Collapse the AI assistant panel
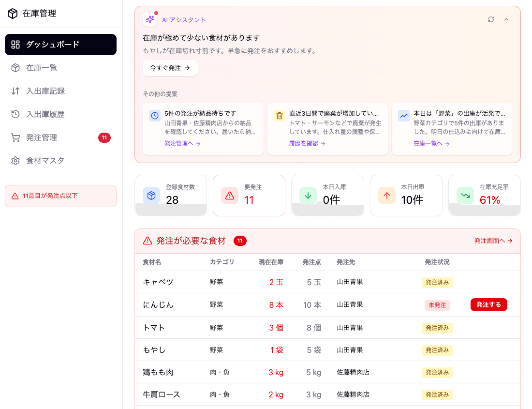Image resolution: width=532 pixels, height=409 pixels. coord(506,19)
